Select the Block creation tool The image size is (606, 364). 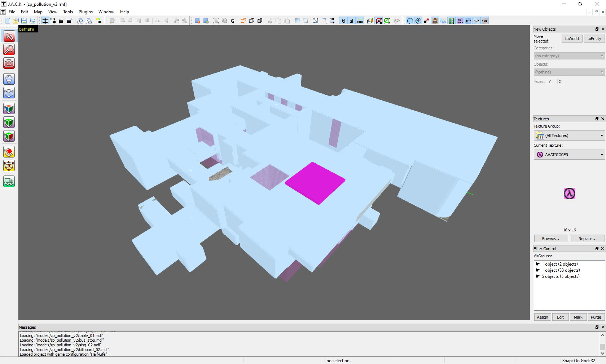pyautogui.click(x=9, y=93)
